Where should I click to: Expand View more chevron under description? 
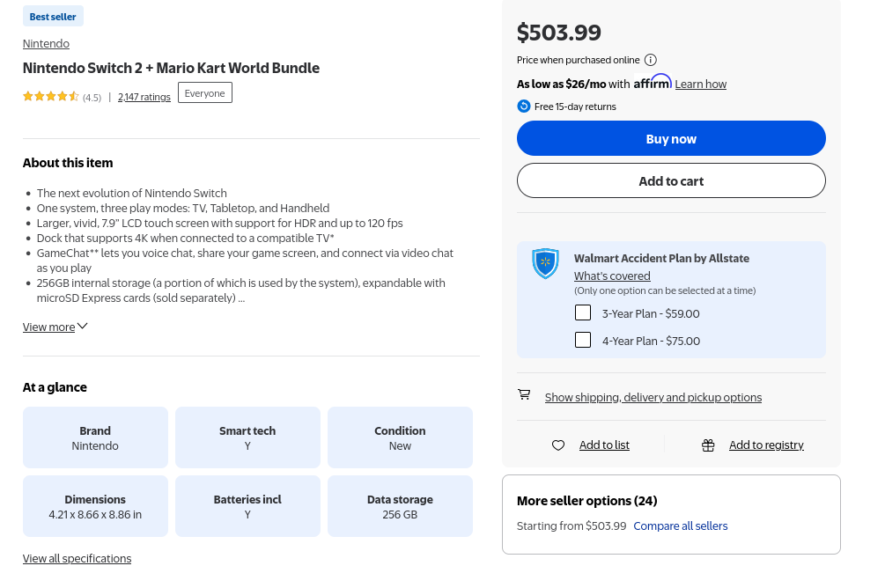coord(83,327)
